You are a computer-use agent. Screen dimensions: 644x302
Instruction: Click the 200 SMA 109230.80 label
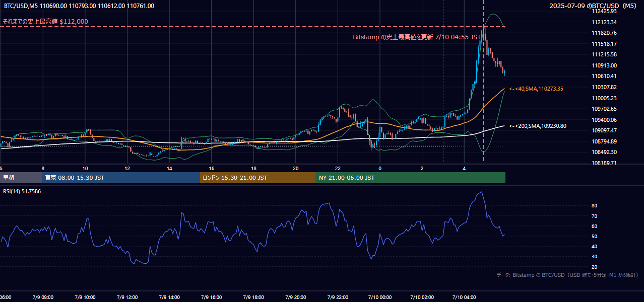538,126
